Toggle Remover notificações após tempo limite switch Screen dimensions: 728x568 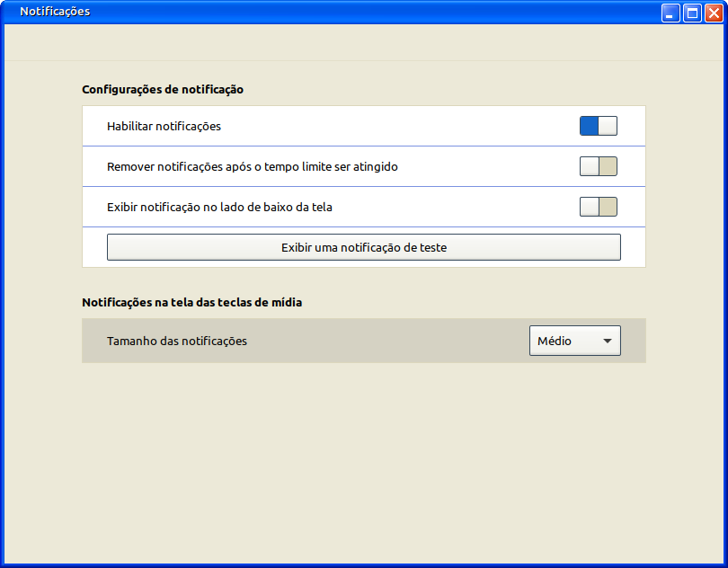pyautogui.click(x=598, y=166)
